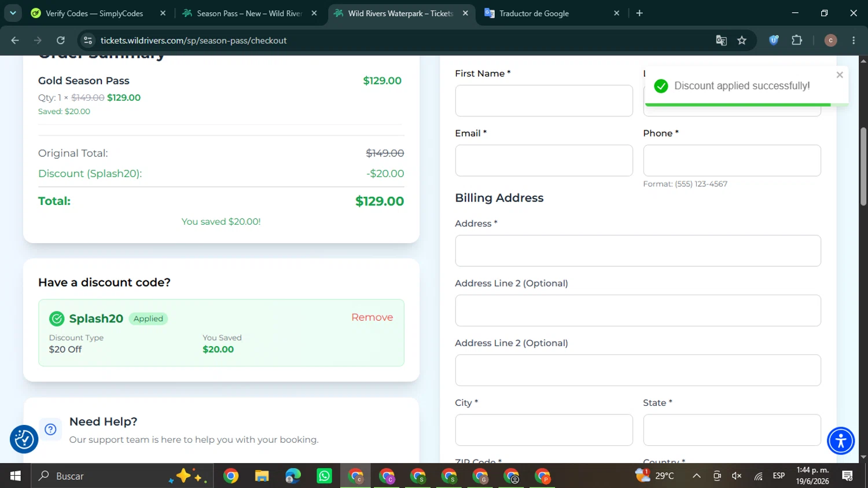Click the Format: (555) 123-4567 hint
The width and height of the screenshot is (868, 488).
685,184
